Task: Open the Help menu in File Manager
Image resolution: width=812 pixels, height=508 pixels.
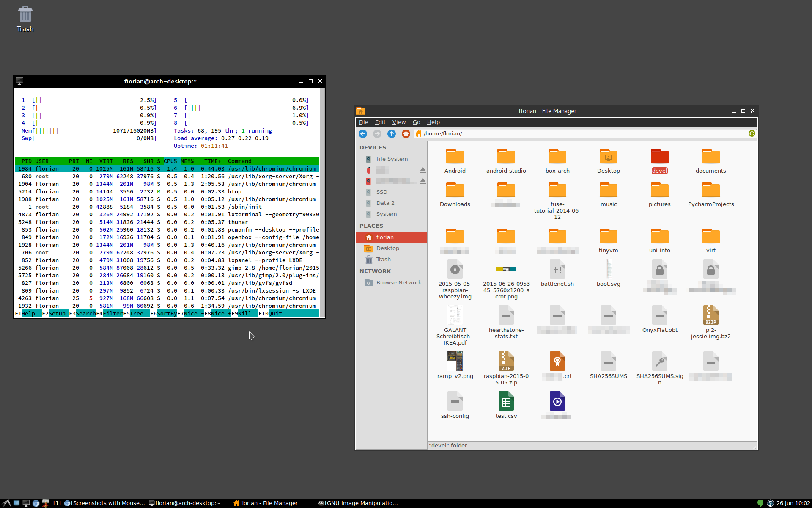Action: (x=433, y=122)
